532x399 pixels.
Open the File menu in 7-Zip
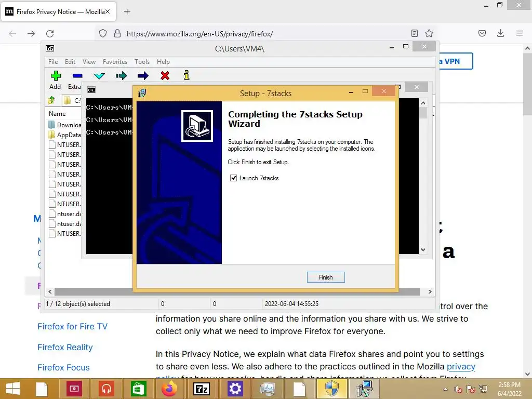(x=53, y=62)
